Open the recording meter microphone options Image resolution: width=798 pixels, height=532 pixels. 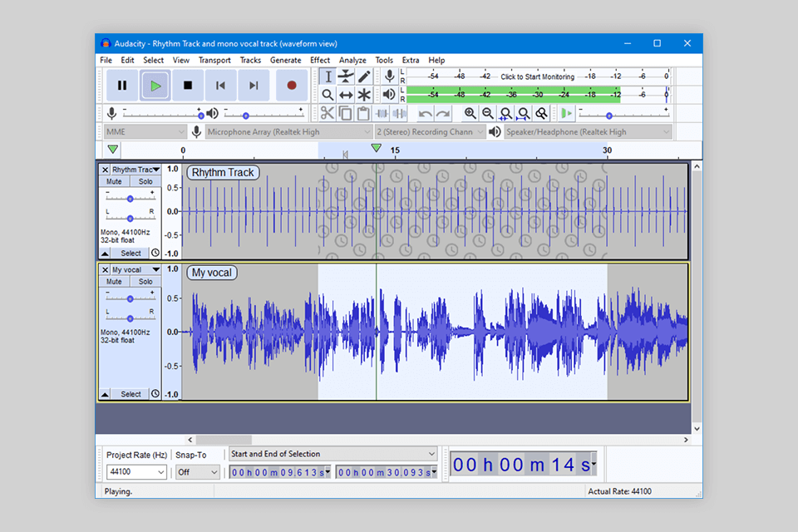pos(389,76)
